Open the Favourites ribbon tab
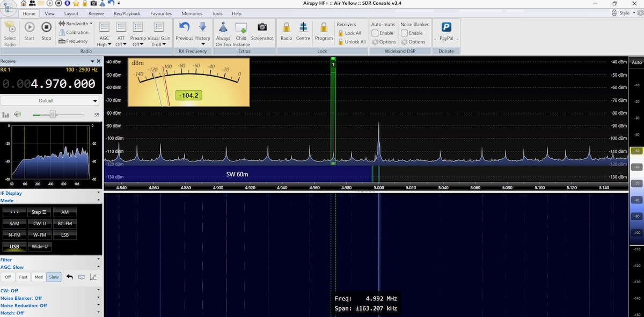 pos(161,13)
